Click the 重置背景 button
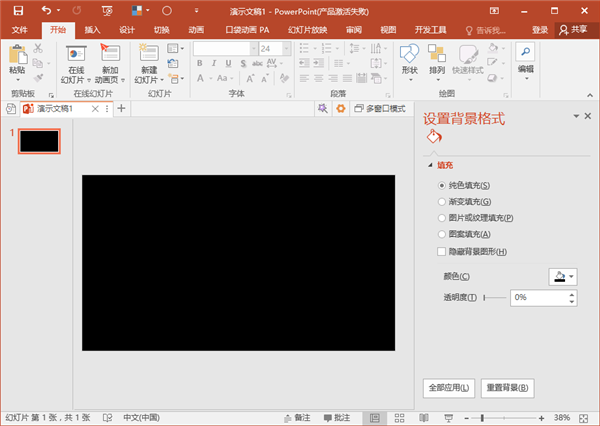The height and width of the screenshot is (426, 600). pos(507,388)
